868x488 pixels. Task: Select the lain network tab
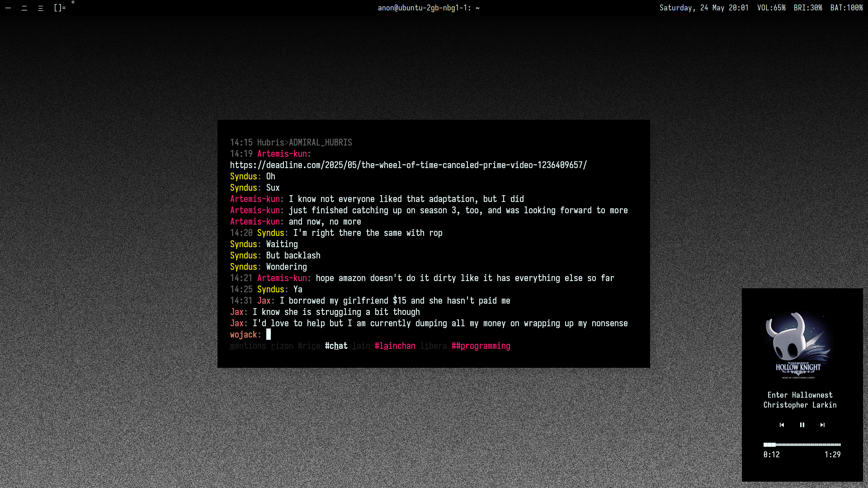click(361, 346)
